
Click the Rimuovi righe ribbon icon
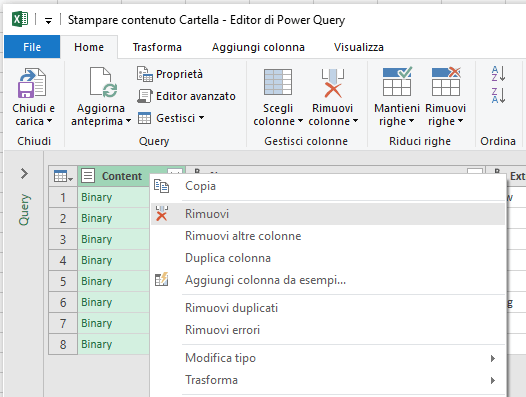coord(446,82)
